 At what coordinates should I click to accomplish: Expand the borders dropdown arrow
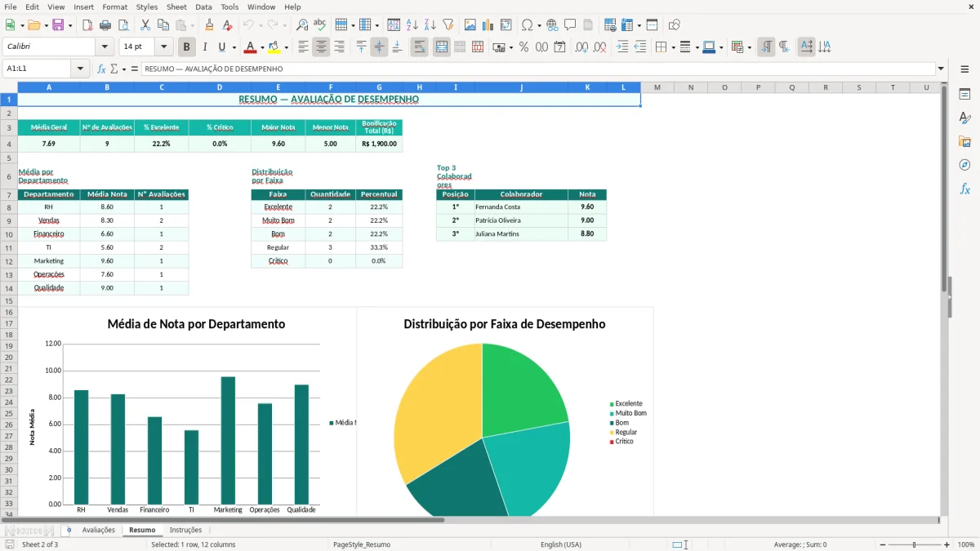(x=674, y=47)
